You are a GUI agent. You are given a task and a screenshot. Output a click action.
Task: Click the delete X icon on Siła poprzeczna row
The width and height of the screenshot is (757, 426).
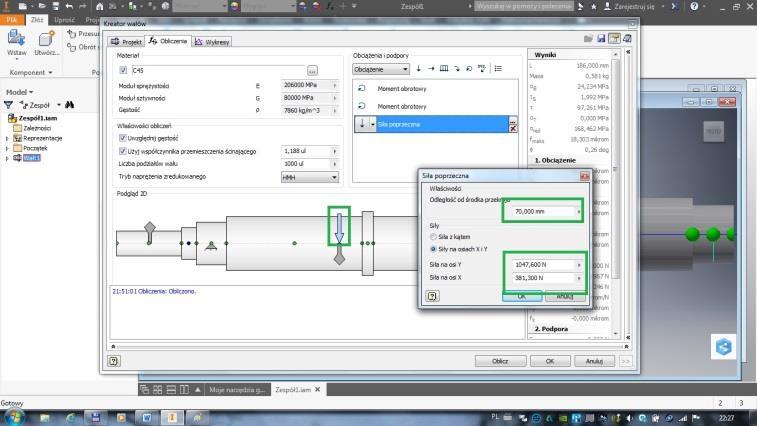[513, 128]
